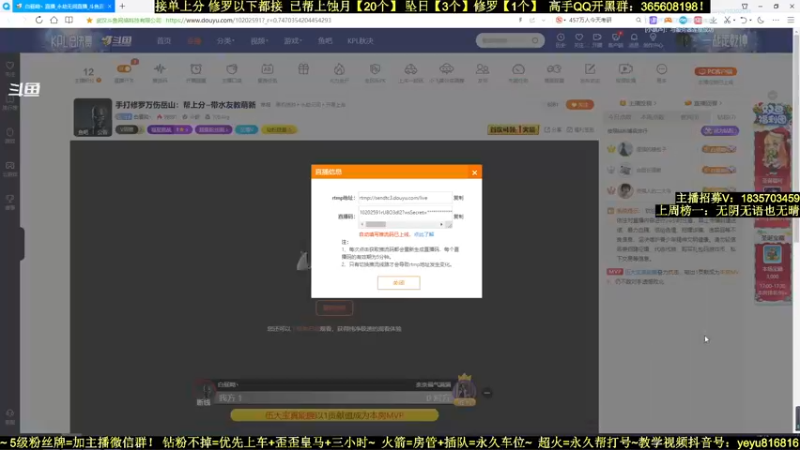
Task: Click the browser reload icon
Action: [x=39, y=20]
